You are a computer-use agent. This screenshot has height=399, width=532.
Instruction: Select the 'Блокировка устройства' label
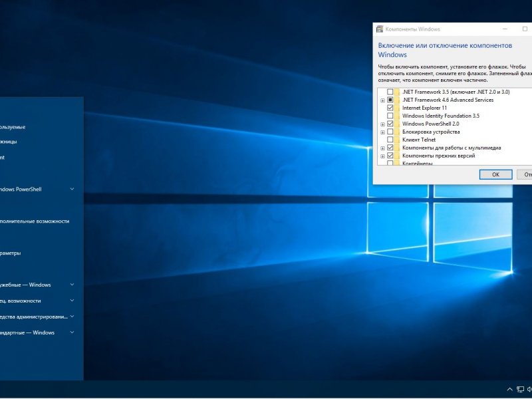click(x=431, y=132)
